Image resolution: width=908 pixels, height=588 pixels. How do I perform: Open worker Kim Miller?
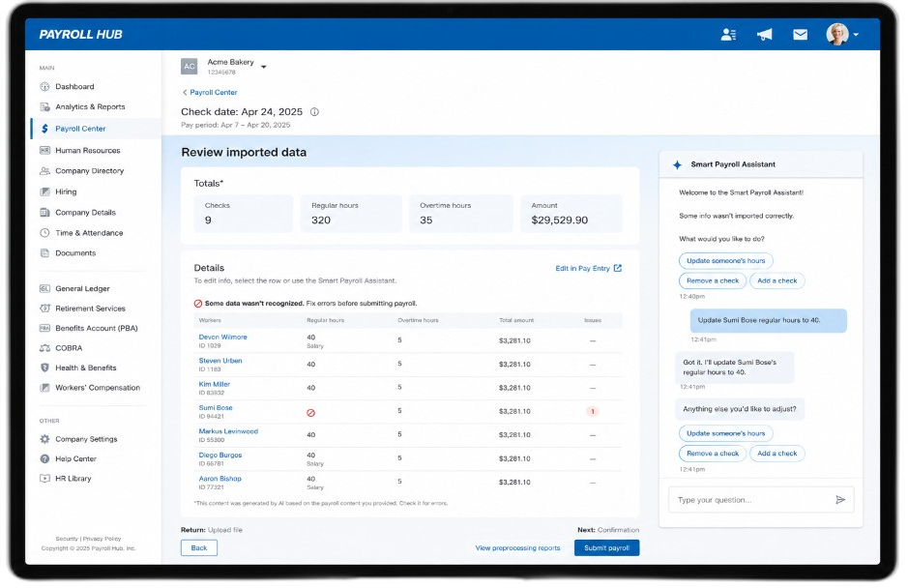[215, 384]
